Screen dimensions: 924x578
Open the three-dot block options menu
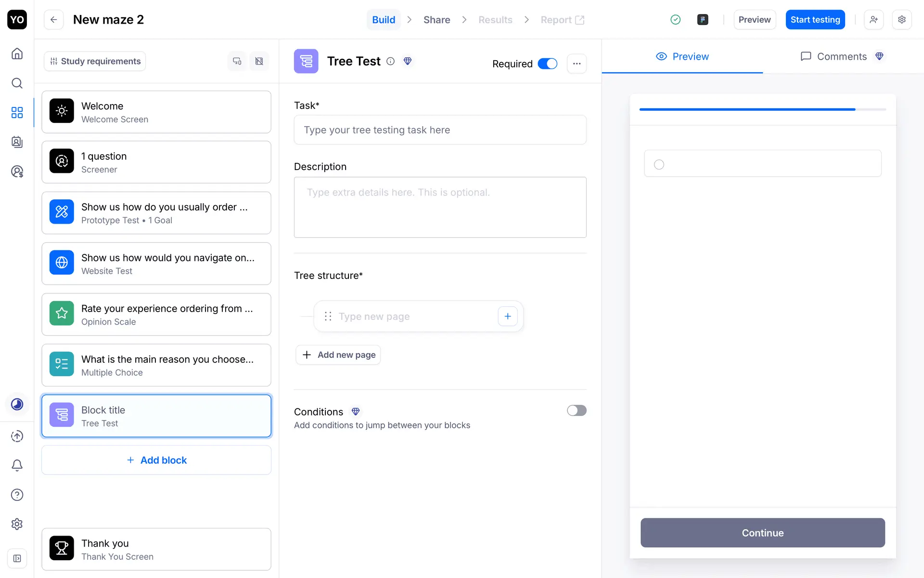pos(577,64)
